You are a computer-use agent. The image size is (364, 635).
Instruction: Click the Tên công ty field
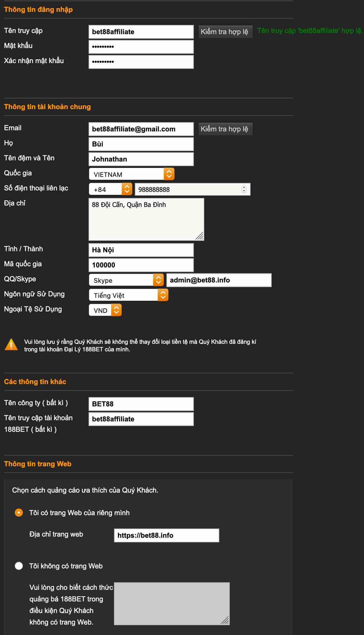(141, 404)
